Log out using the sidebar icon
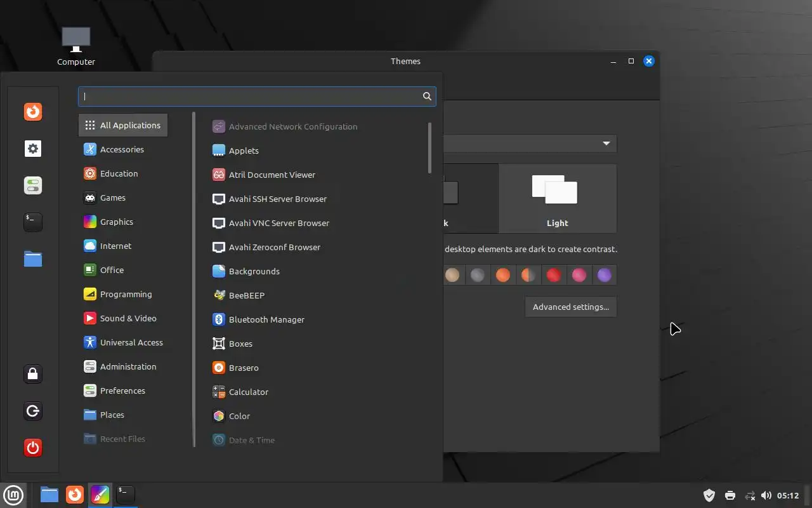Image resolution: width=812 pixels, height=508 pixels. (33, 411)
